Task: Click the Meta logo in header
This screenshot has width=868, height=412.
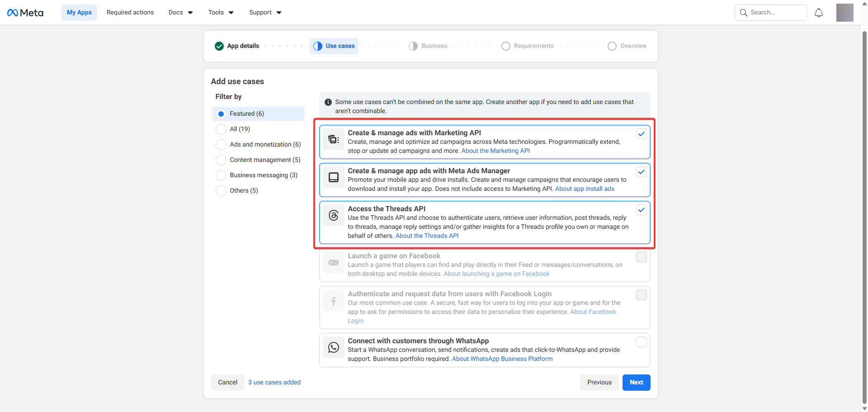Action: (25, 13)
